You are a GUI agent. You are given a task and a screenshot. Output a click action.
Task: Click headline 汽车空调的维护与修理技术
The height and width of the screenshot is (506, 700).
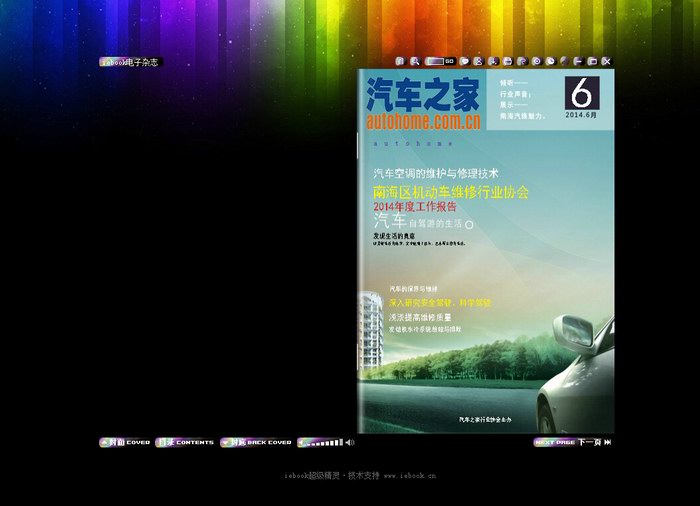436,173
